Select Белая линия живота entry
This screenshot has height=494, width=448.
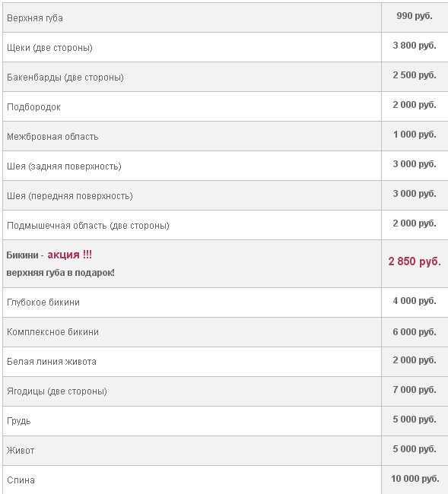tap(52, 361)
